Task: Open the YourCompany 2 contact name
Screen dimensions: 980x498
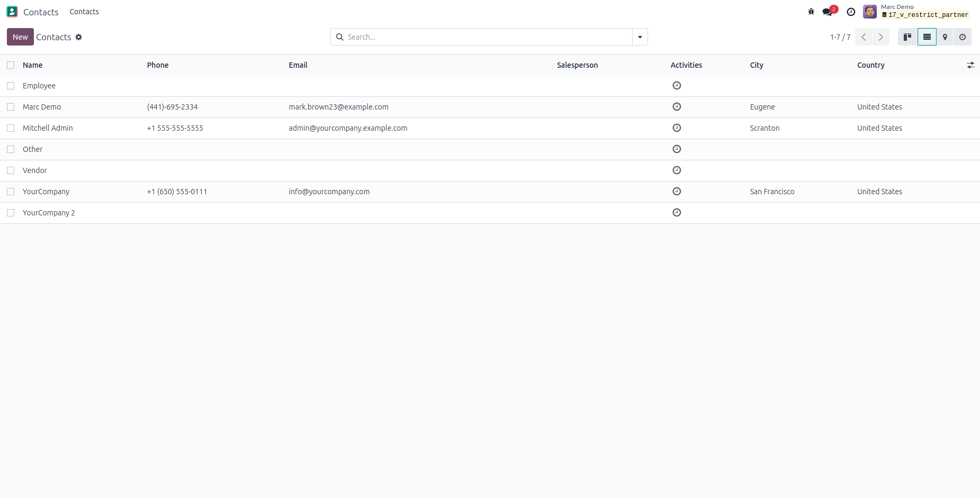Action: tap(49, 213)
